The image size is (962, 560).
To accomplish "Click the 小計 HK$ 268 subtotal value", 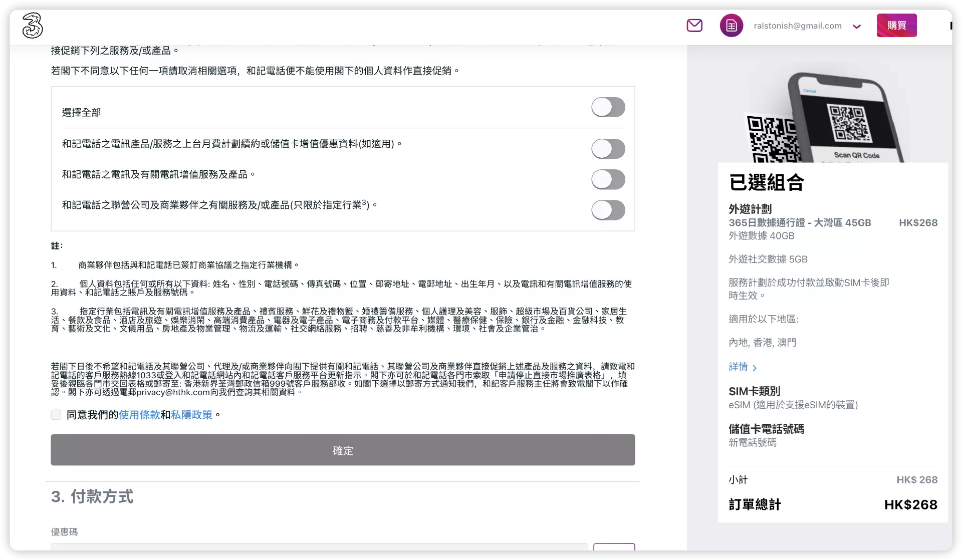I will pos(917,480).
